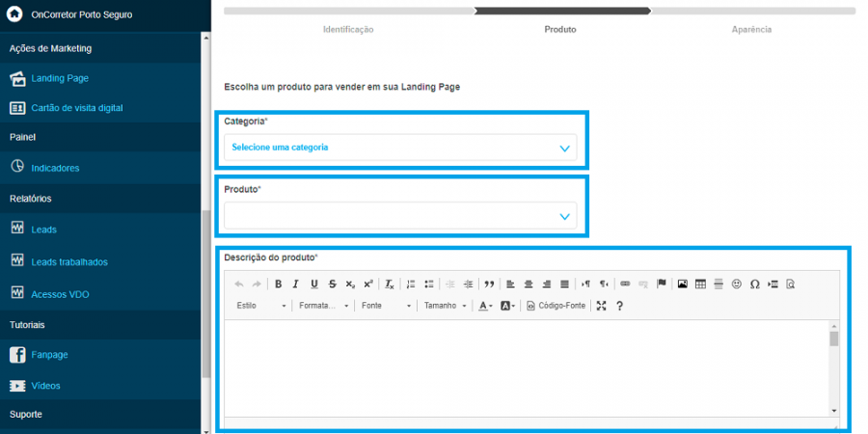The image size is (868, 434).
Task: Set text direction right-to-left
Action: click(604, 284)
